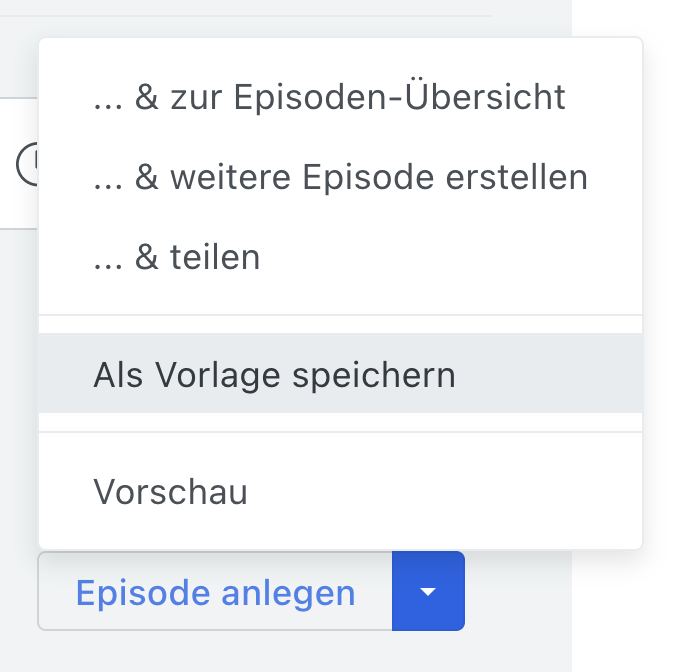Collapse the blue dropdown arrow beside 'Episode anlegen'
Screen dimensions: 688x672
428,592
